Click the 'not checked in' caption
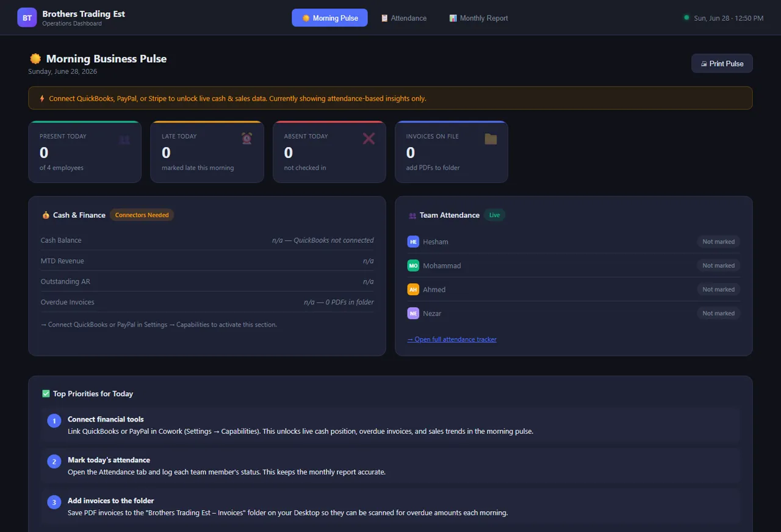The image size is (781, 532). tap(305, 168)
